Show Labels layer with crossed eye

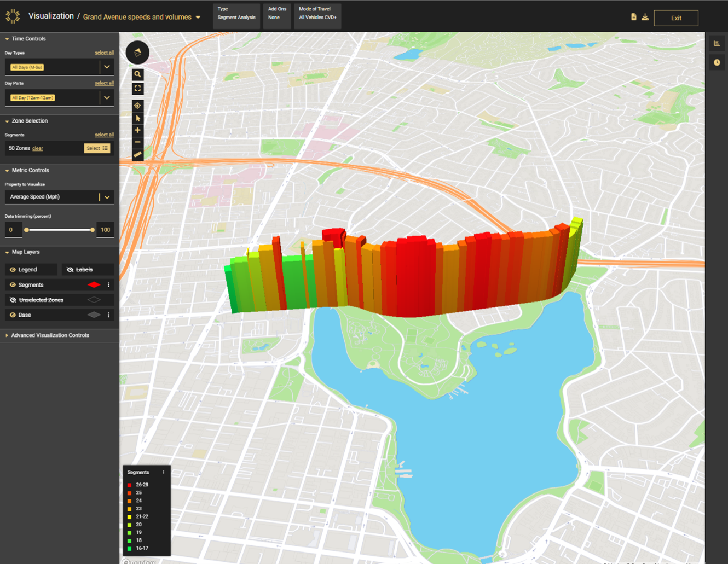pos(70,270)
